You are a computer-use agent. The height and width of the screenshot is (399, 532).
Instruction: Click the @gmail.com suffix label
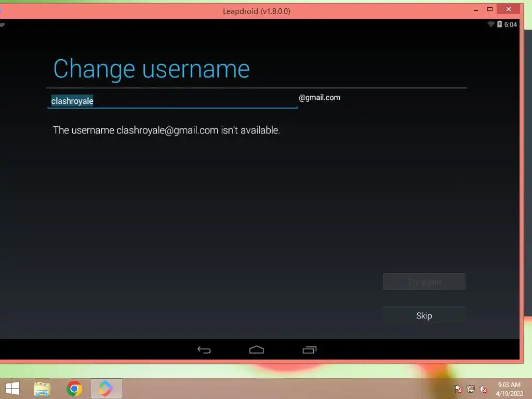click(x=320, y=98)
